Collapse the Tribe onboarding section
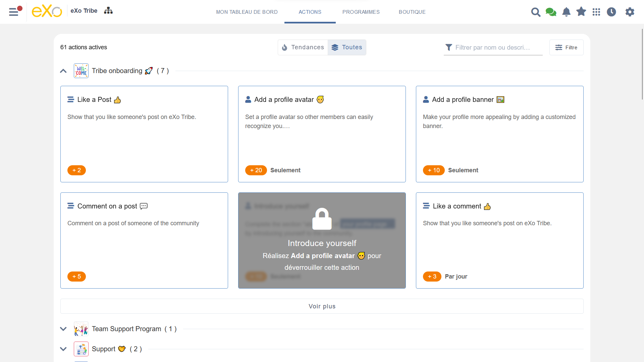This screenshot has width=644, height=362. click(x=63, y=71)
